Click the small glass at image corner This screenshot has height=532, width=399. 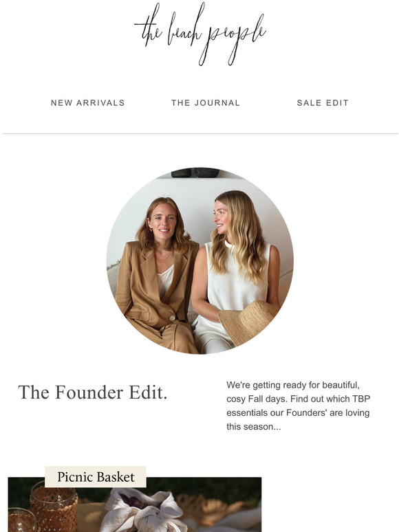click(22, 520)
